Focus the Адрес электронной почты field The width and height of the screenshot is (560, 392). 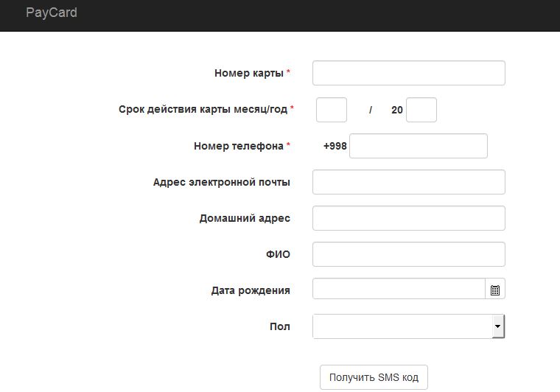tap(408, 182)
